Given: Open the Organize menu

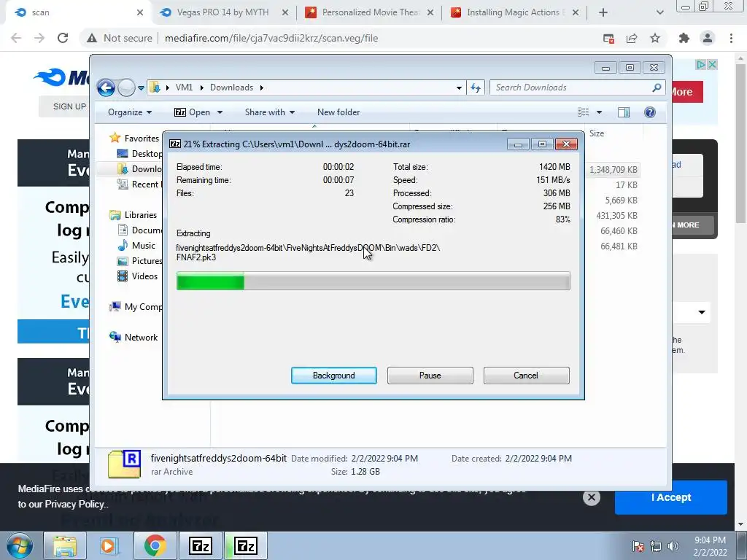Looking at the screenshot, I should (130, 112).
